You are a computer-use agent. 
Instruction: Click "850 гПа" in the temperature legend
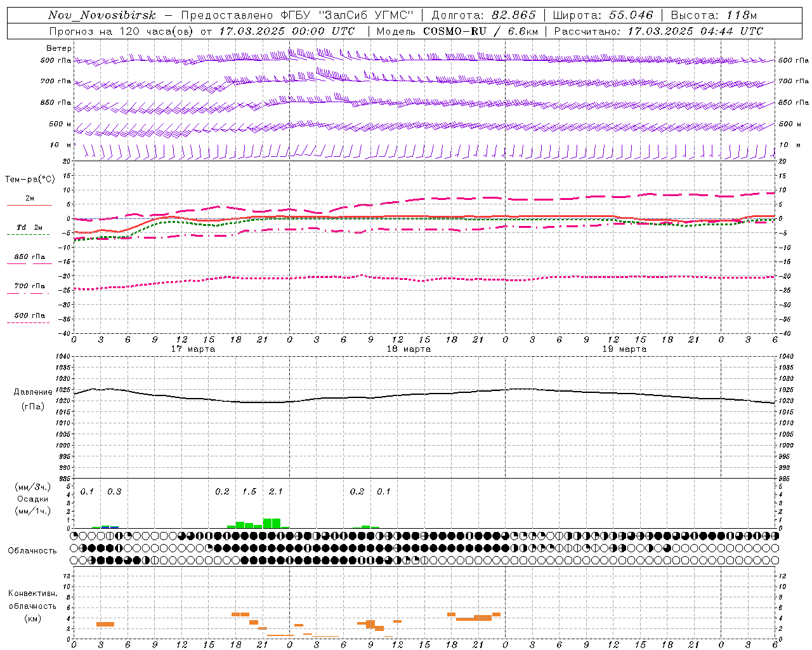pos(30,257)
